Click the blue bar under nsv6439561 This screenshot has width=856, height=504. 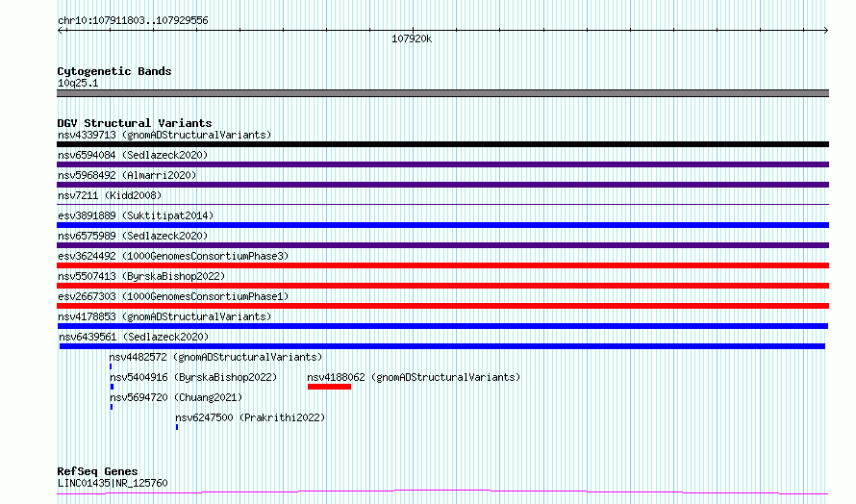click(442, 346)
